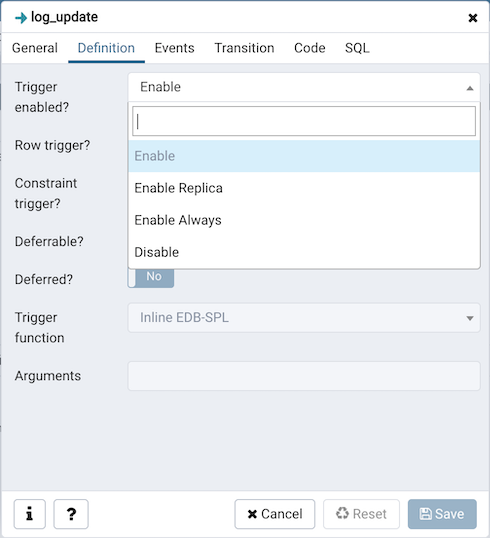Switch to the General tab

pos(35,48)
